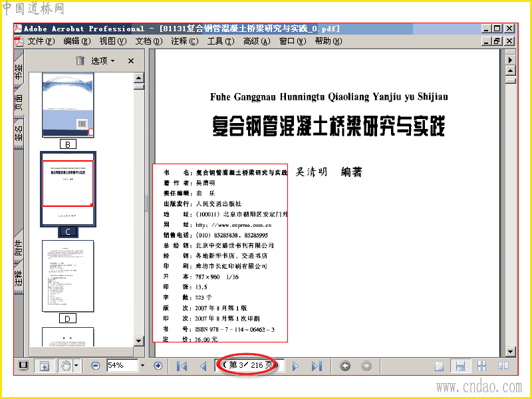Viewport: 532px width, 399px height.
Task: Go to previous view round arrow
Action: (x=345, y=366)
